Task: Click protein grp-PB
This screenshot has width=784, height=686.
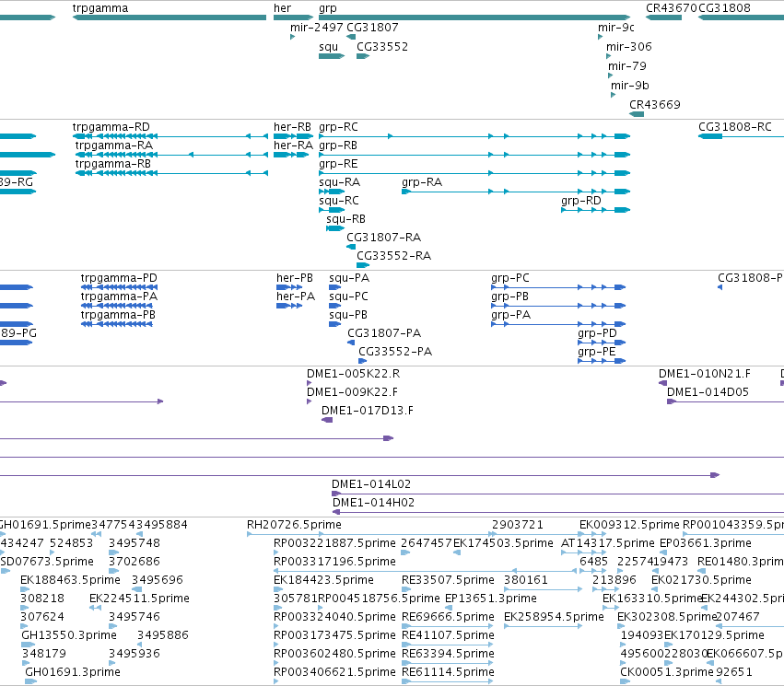Action: click(x=558, y=306)
